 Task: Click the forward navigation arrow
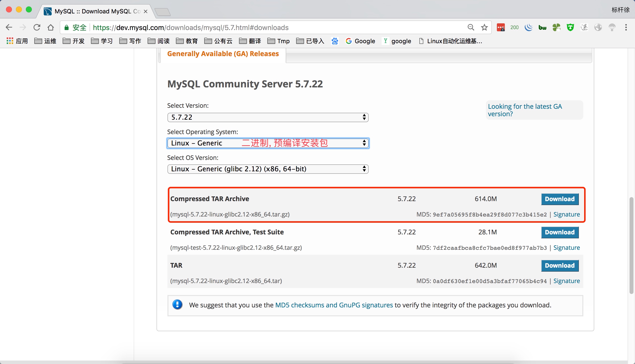(x=23, y=27)
